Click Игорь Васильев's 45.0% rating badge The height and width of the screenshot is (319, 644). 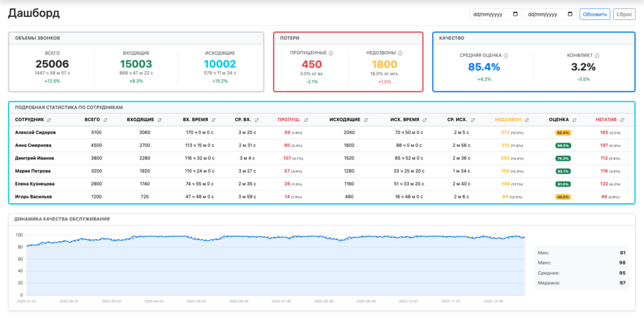[562, 197]
